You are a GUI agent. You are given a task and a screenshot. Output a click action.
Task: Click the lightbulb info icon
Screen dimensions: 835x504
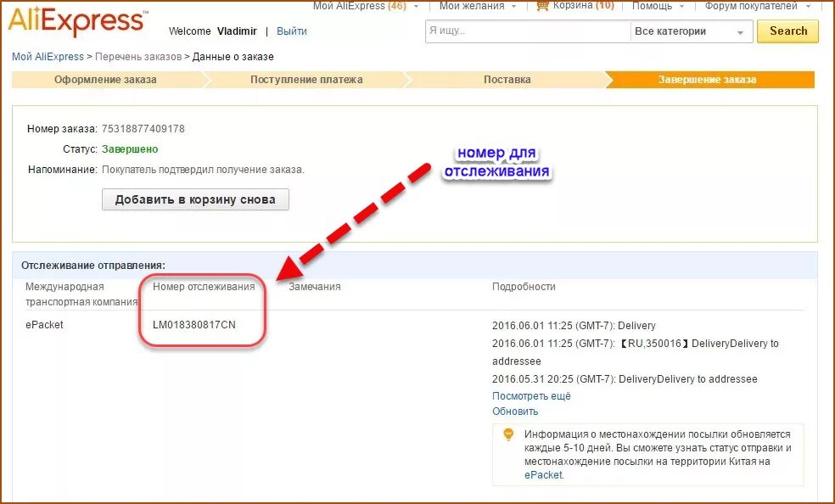point(508,434)
